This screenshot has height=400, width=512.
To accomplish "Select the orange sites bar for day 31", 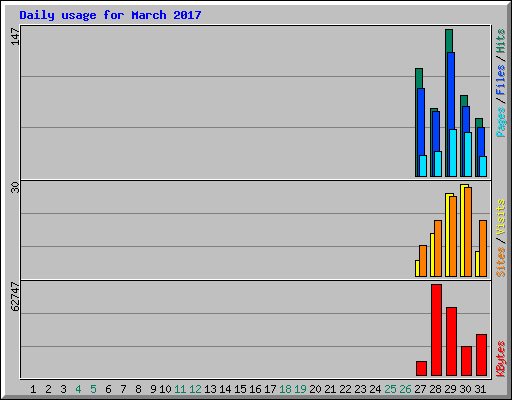I will coord(483,248).
